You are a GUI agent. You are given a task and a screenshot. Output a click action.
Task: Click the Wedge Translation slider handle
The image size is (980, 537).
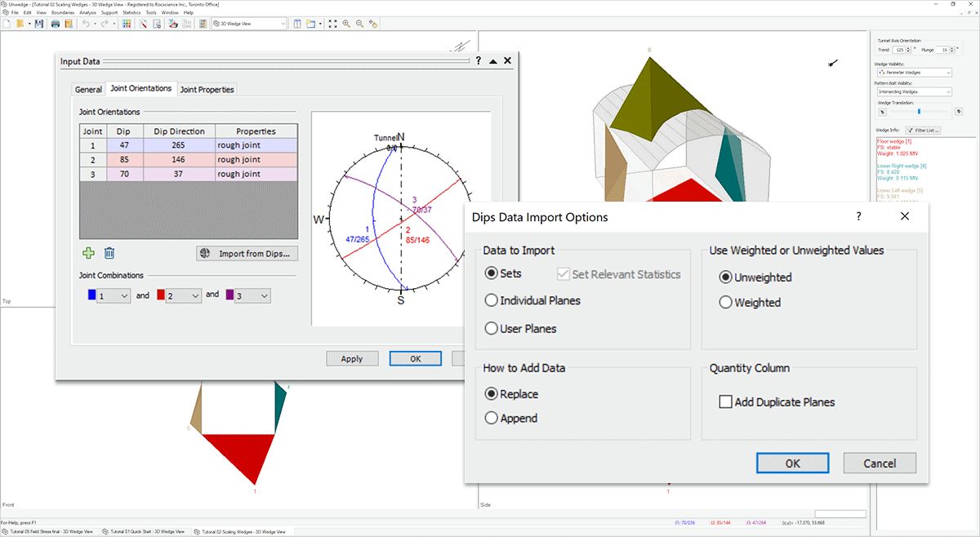tap(919, 111)
